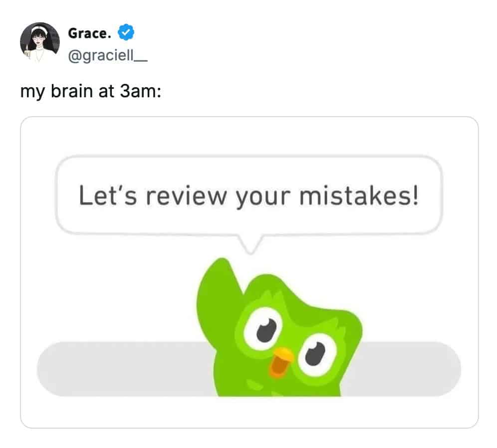
Task: Click the blue verified checkmark badge
Action: [126, 32]
